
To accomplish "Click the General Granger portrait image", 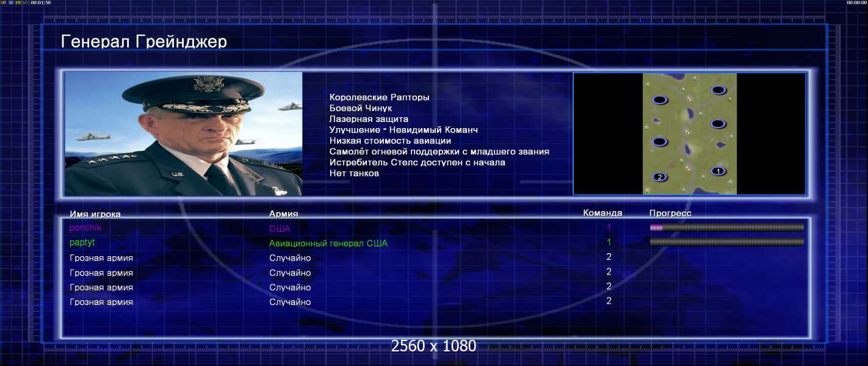I will [184, 134].
